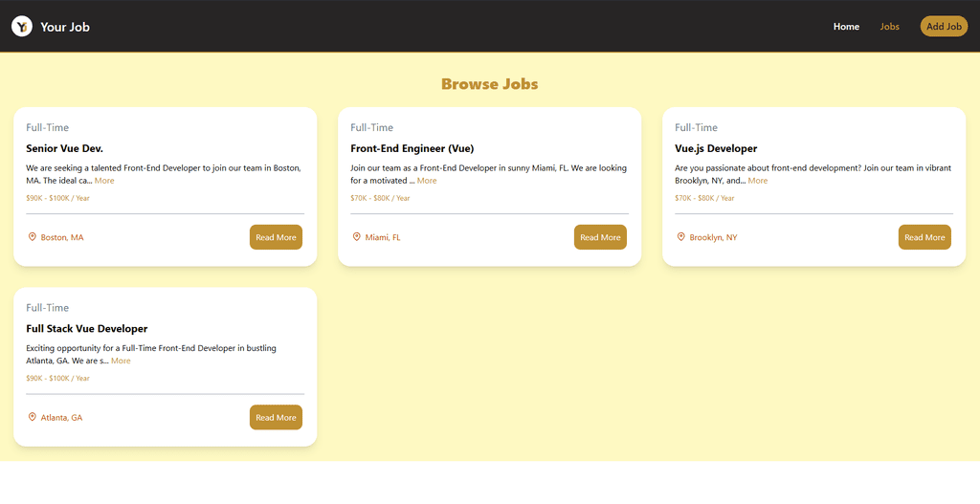Click Full-Time label on Front-End Engineer card

coord(372,127)
